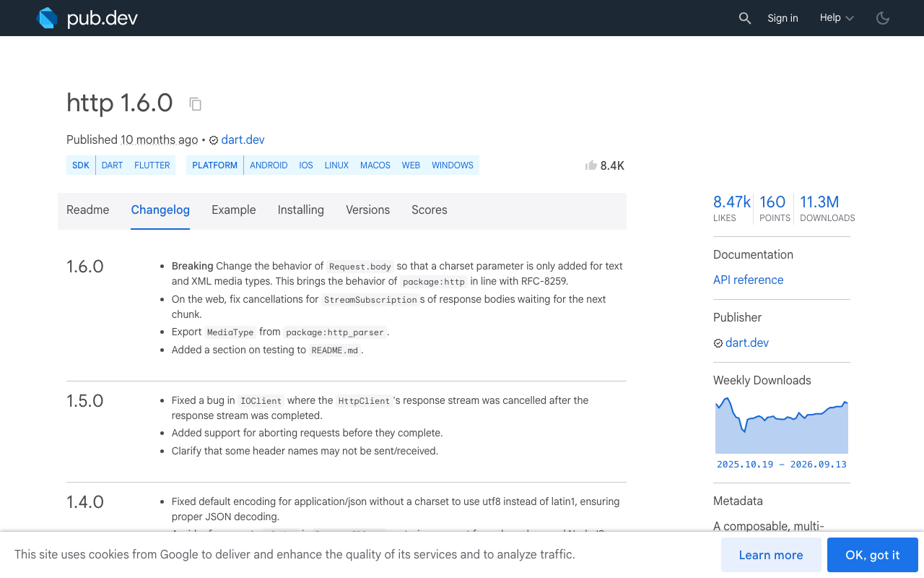Copy package name with clipboard icon
Viewport: 924px width, 578px height.
tap(195, 104)
